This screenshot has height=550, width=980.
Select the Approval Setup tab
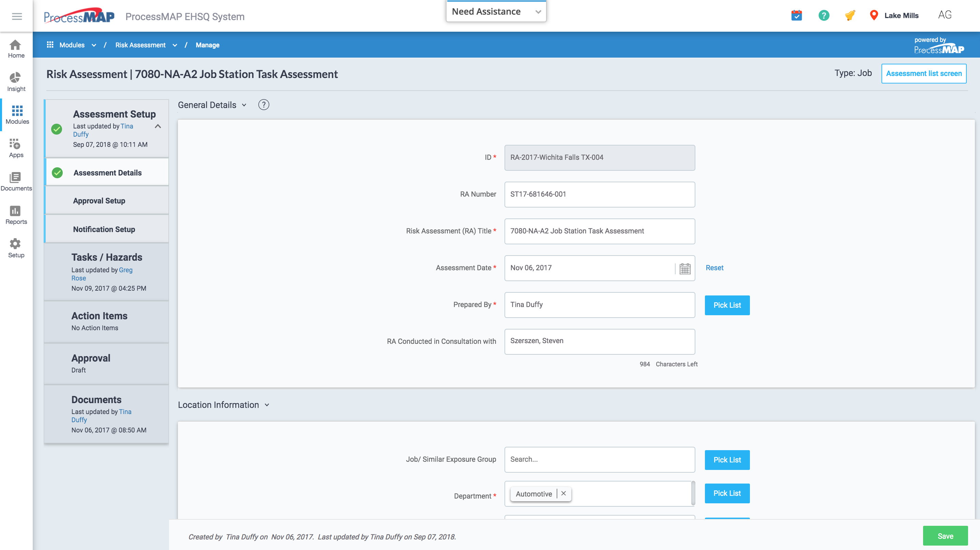pos(99,200)
